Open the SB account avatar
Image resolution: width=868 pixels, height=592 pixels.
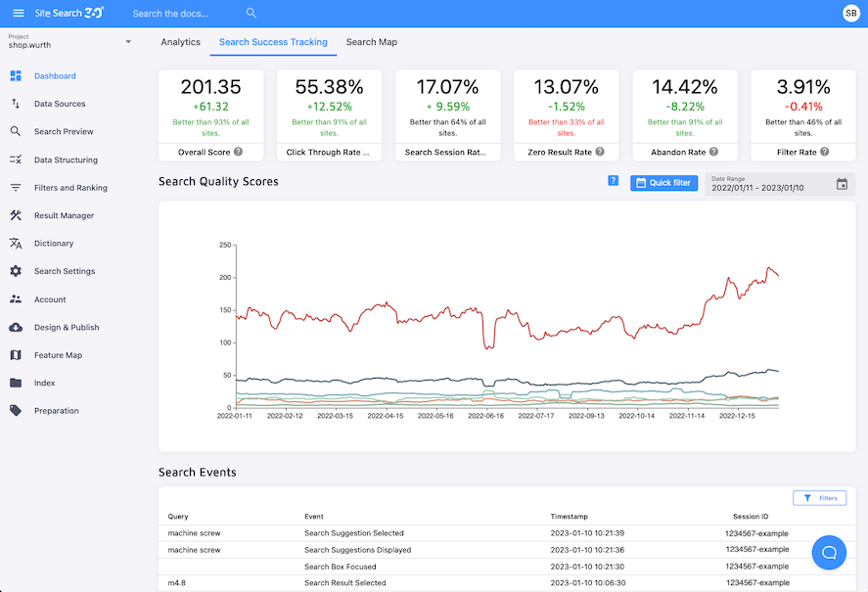tap(850, 13)
